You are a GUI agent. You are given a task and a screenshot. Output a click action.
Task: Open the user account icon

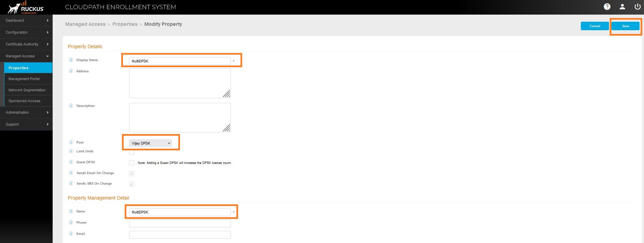pos(622,7)
